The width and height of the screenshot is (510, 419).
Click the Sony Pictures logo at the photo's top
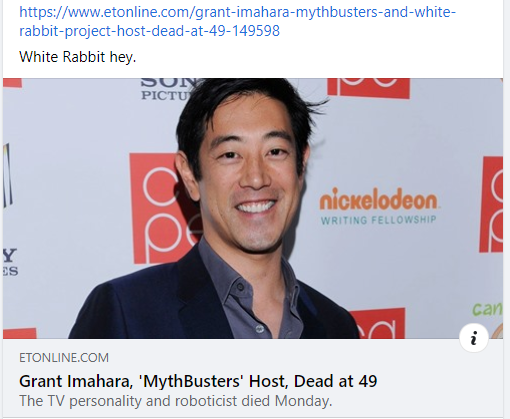click(167, 89)
